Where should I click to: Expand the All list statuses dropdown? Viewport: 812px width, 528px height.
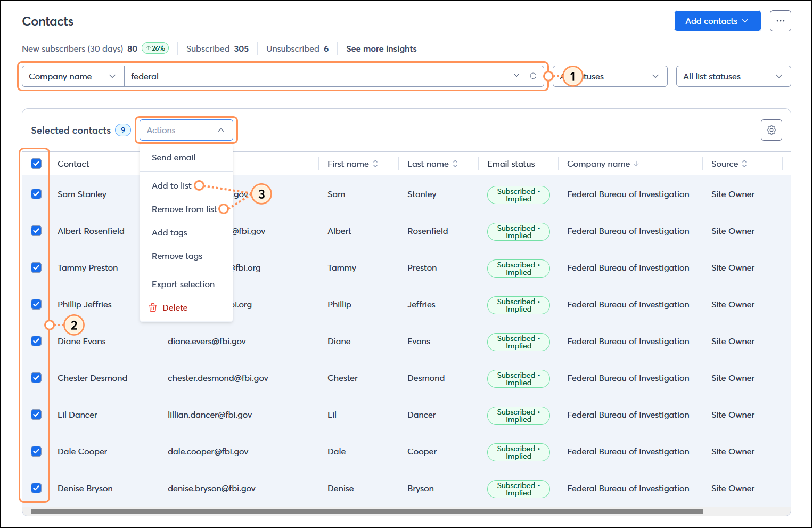click(733, 76)
